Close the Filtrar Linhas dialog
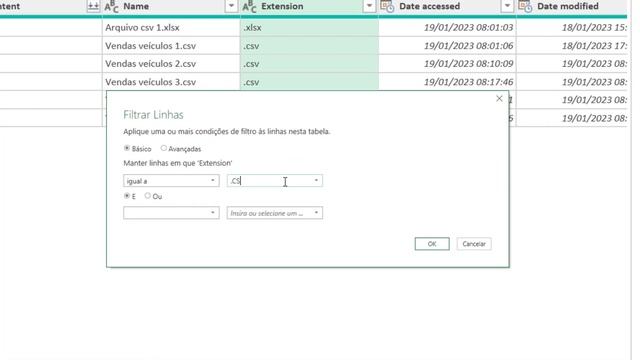 click(499, 98)
